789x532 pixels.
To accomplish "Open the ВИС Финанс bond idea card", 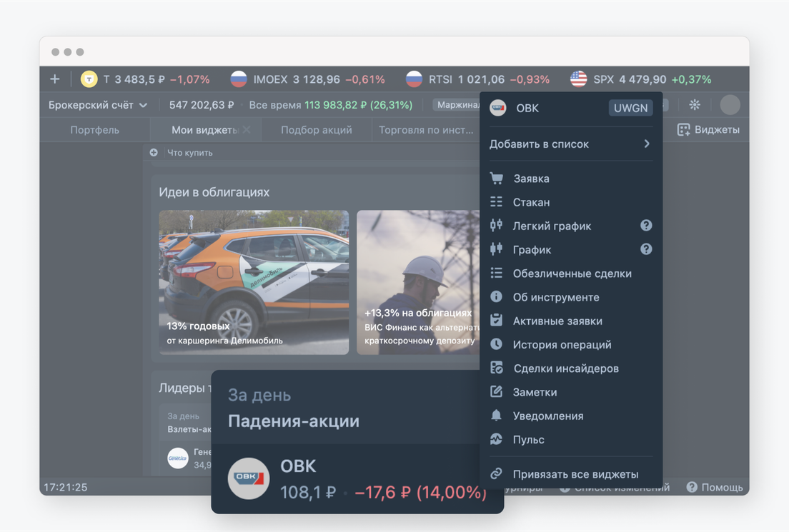I will pos(418,282).
